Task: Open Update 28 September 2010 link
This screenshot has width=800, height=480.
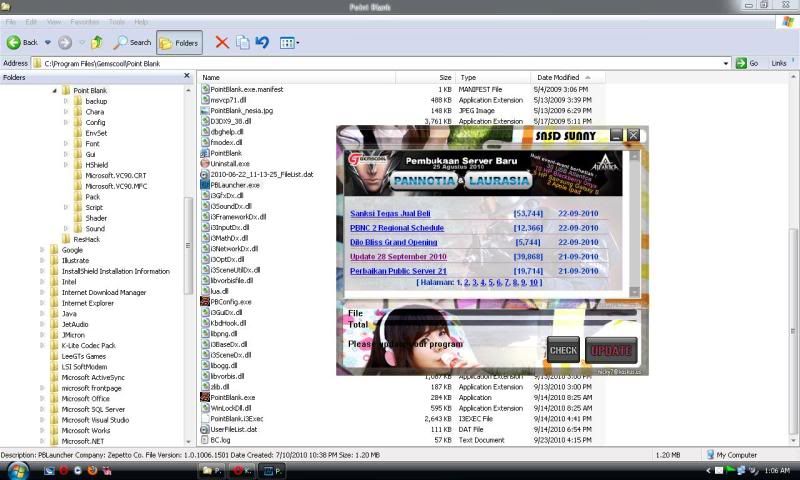Action: point(398,257)
